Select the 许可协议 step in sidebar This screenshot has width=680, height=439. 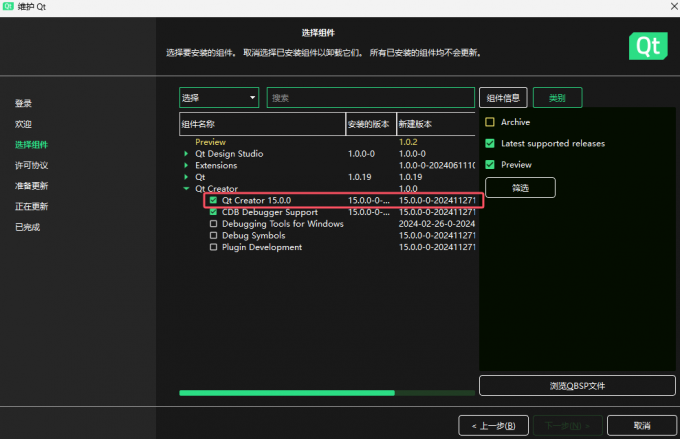(32, 165)
